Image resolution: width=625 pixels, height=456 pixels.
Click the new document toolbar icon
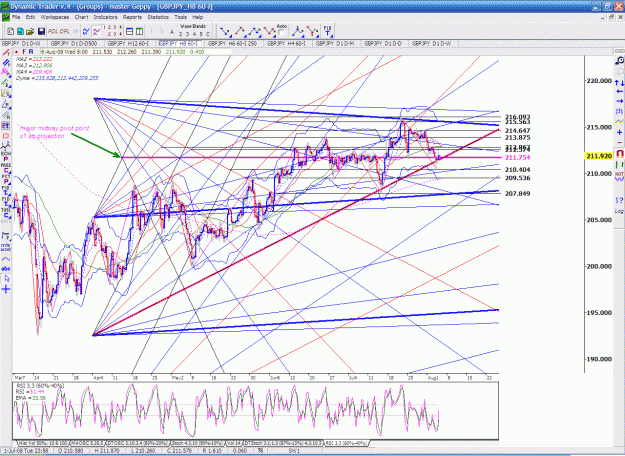tap(11, 31)
